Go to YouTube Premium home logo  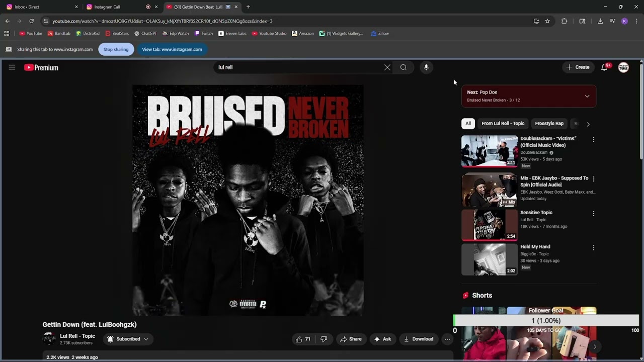point(41,67)
